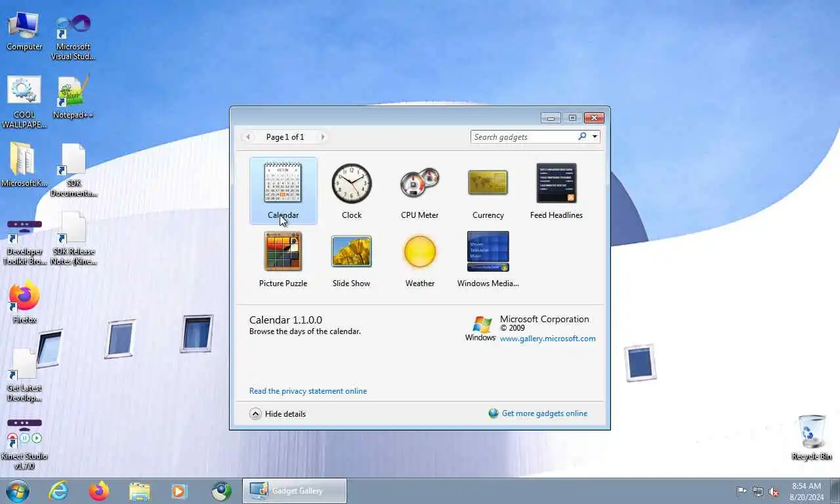Viewport: 840px width, 504px height.
Task: Maximize the Gadget Gallery window
Action: [x=572, y=118]
